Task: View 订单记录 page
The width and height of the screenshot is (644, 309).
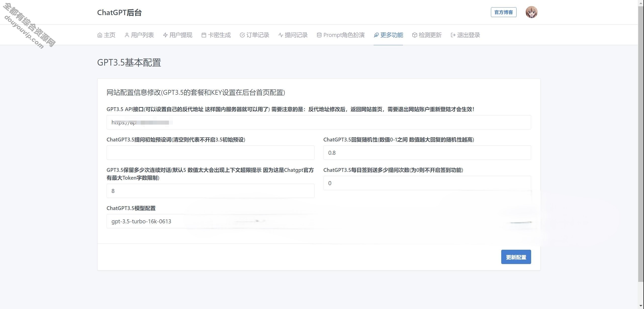Action: tap(255, 35)
